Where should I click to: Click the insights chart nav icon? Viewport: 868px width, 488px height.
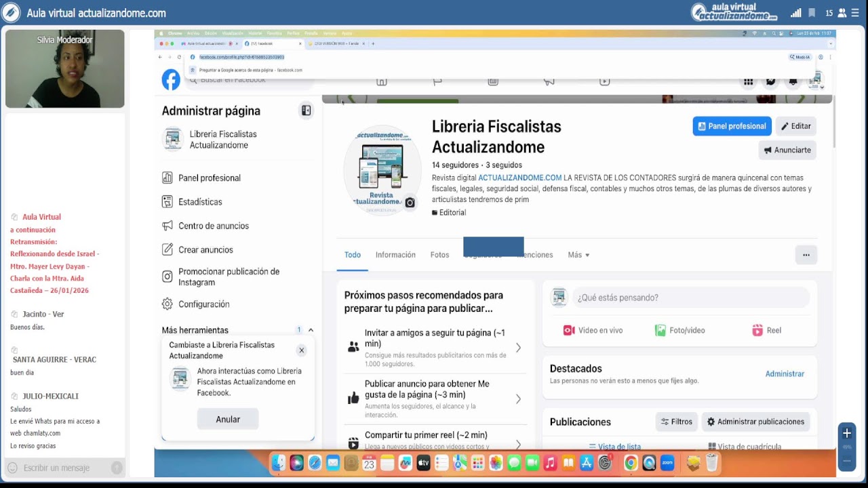click(493, 81)
